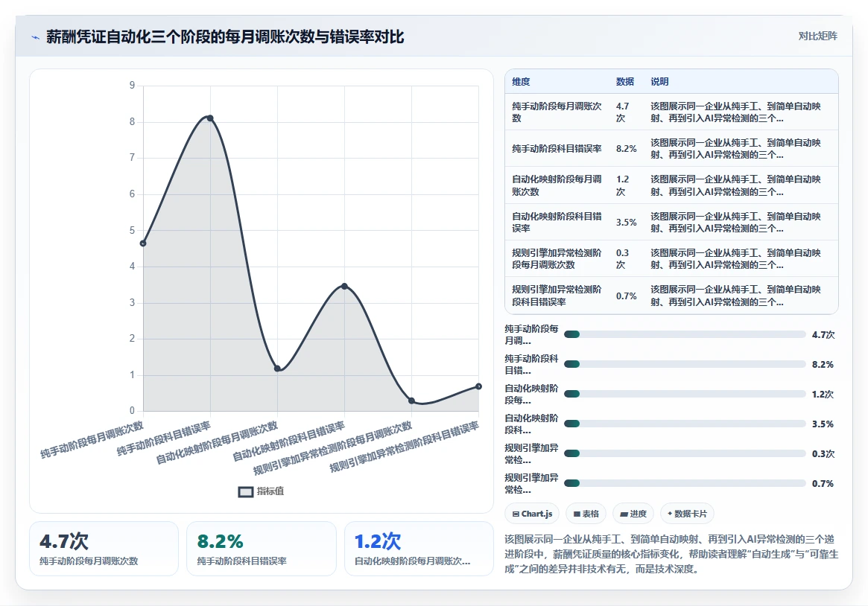The width and height of the screenshot is (868, 606).
Task: Click the 维度 column header
Action: [521, 82]
